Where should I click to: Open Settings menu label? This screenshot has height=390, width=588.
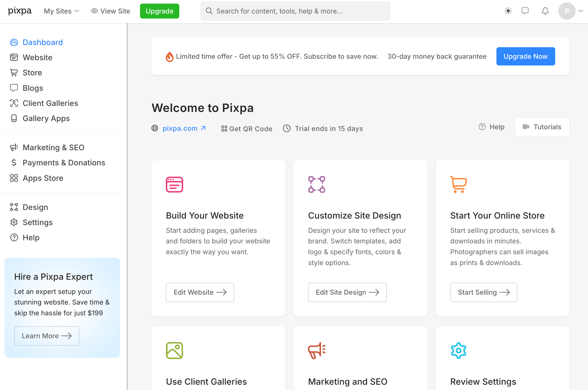[x=38, y=222]
